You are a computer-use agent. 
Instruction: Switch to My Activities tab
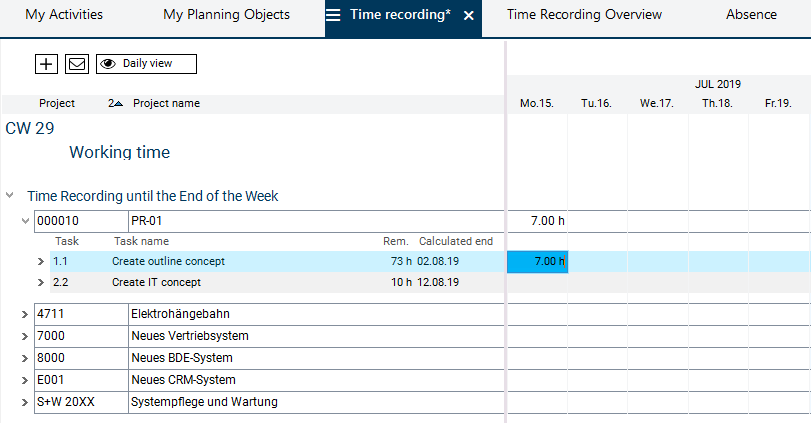64,15
